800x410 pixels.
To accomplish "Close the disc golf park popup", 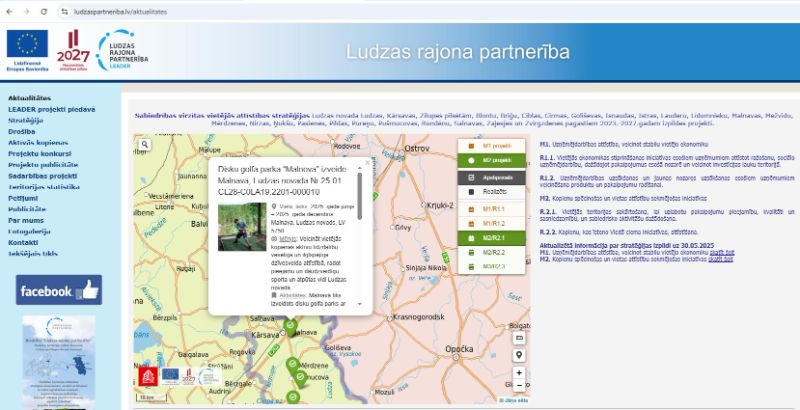I will pyautogui.click(x=365, y=161).
